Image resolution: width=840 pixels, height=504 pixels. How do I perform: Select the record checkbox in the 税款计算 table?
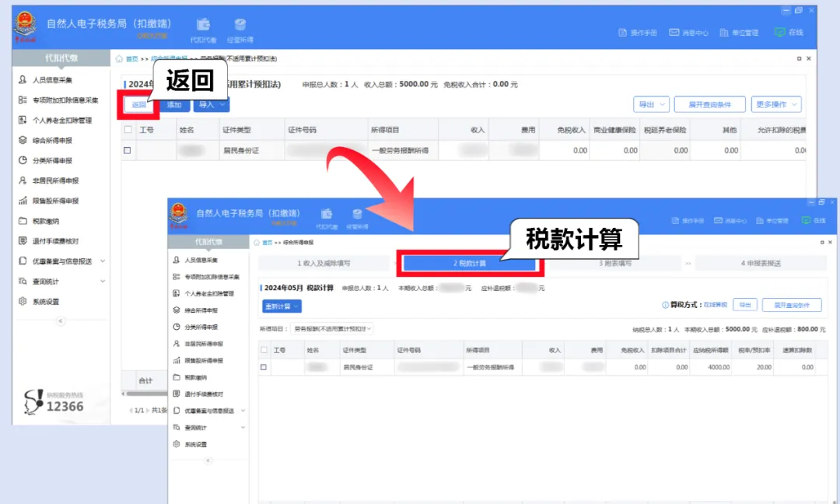point(264,366)
